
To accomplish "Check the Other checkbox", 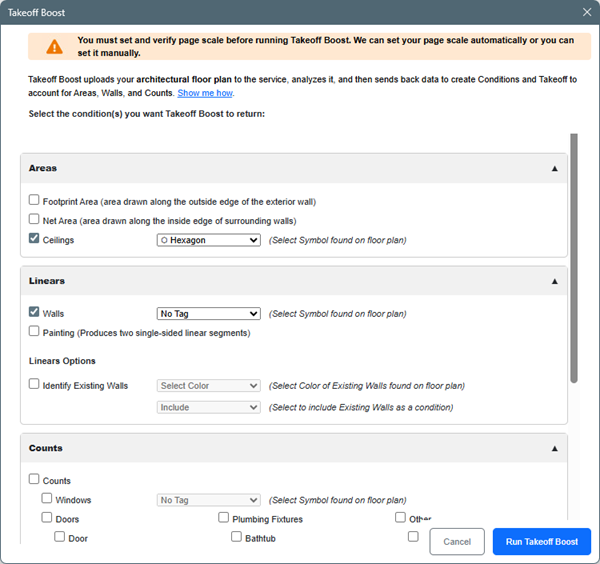I will pyautogui.click(x=400, y=517).
